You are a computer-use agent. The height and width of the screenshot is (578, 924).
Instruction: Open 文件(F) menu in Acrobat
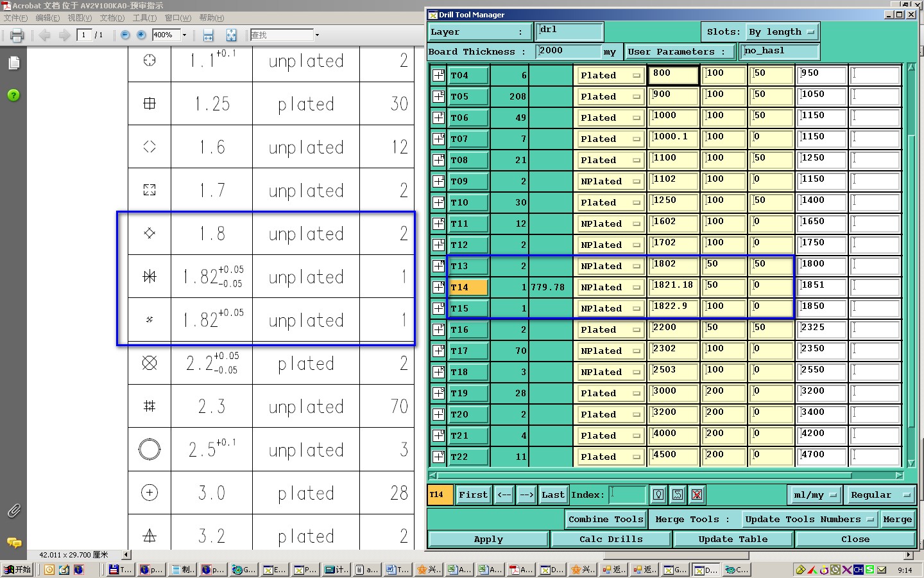pos(15,18)
